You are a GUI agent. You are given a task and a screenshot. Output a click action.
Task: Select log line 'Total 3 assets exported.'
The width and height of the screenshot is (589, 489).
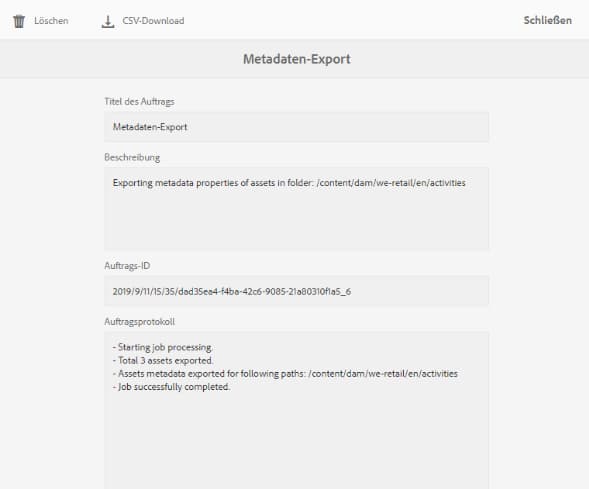coord(163,361)
